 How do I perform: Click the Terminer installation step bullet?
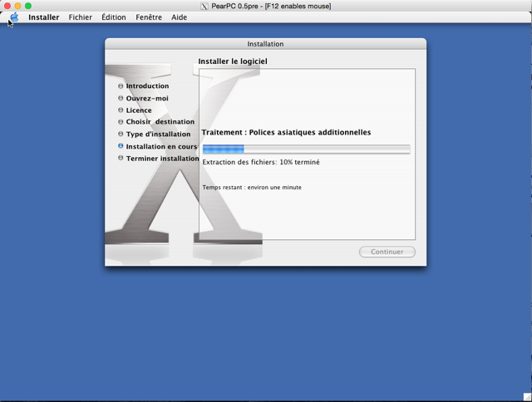(121, 158)
